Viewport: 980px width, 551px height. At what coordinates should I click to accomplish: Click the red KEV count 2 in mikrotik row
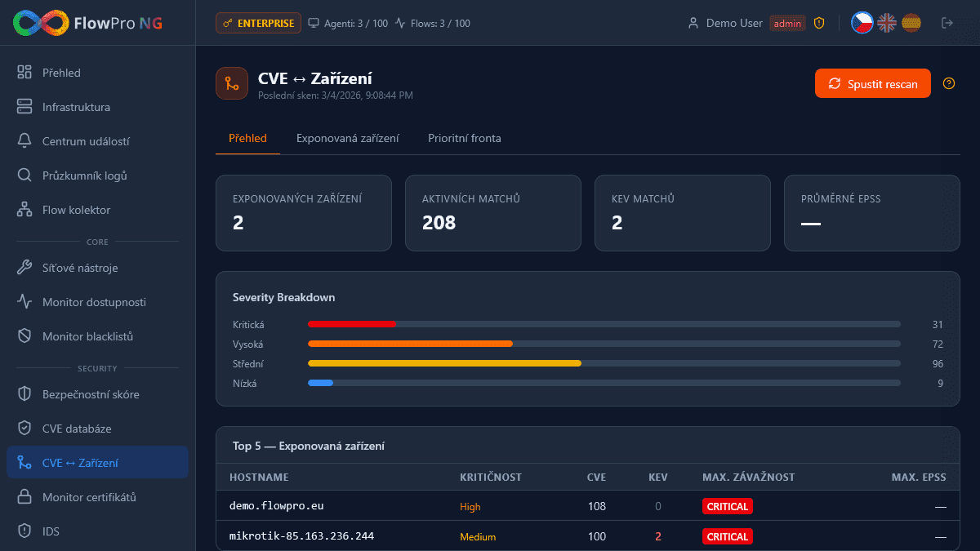pyautogui.click(x=658, y=536)
